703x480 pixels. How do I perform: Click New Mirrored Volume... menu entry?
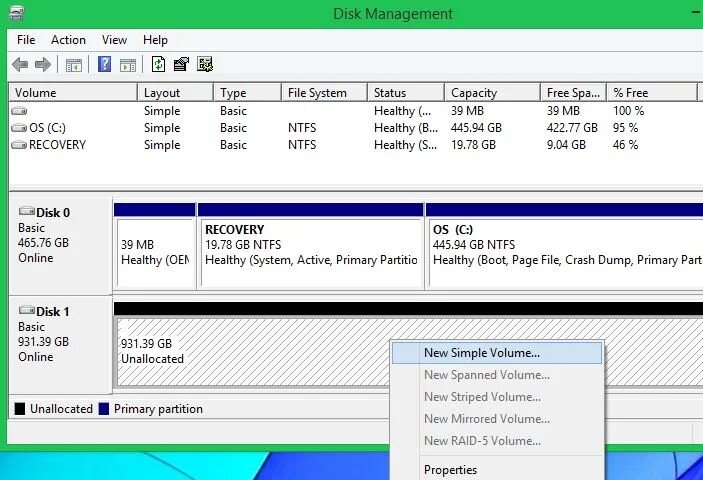coord(497,419)
